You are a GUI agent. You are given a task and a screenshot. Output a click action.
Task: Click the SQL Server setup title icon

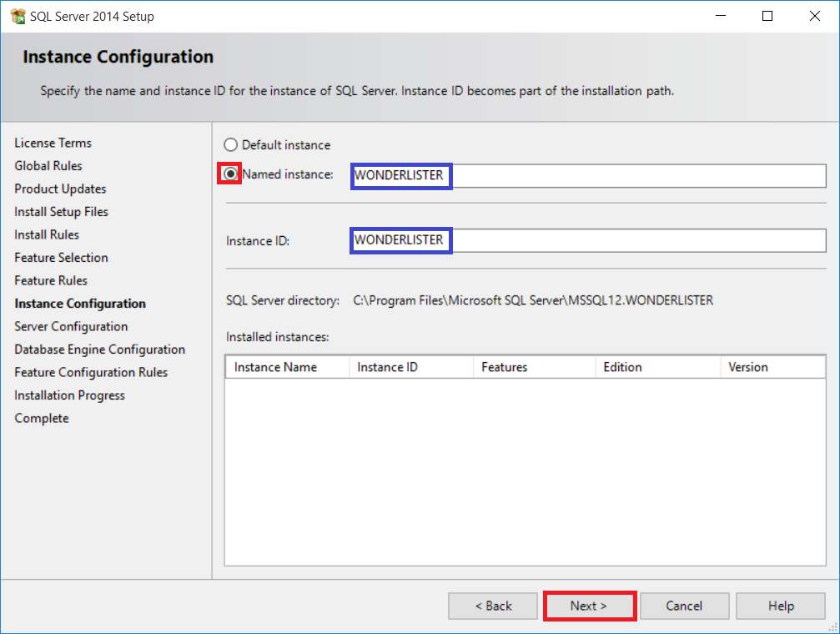coord(18,16)
